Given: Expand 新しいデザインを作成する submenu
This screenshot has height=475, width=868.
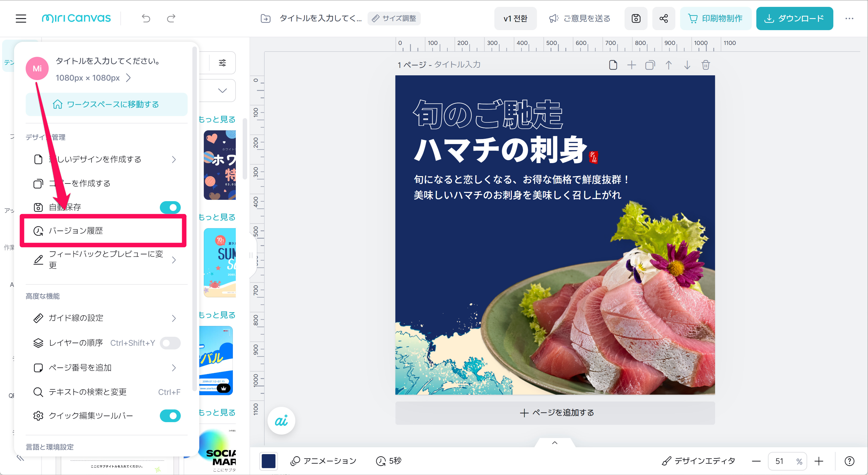Looking at the screenshot, I should coord(174,159).
